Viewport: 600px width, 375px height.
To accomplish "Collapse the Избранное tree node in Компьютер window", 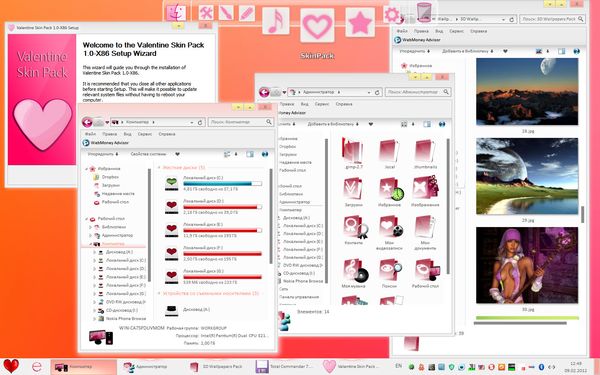I will click(x=87, y=169).
